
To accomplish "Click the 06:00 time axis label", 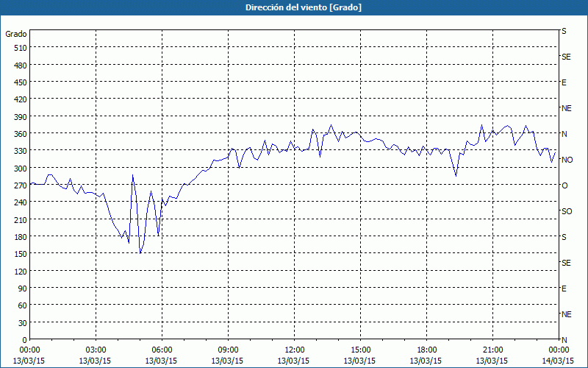I will tap(162, 350).
